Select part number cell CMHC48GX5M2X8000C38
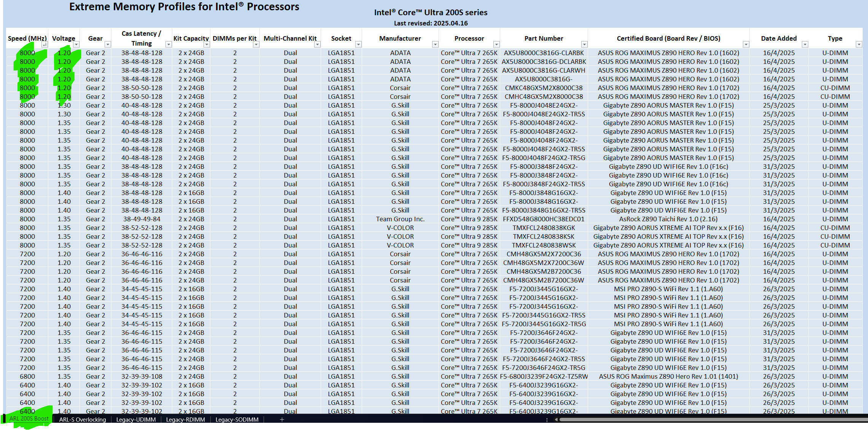 point(544,97)
